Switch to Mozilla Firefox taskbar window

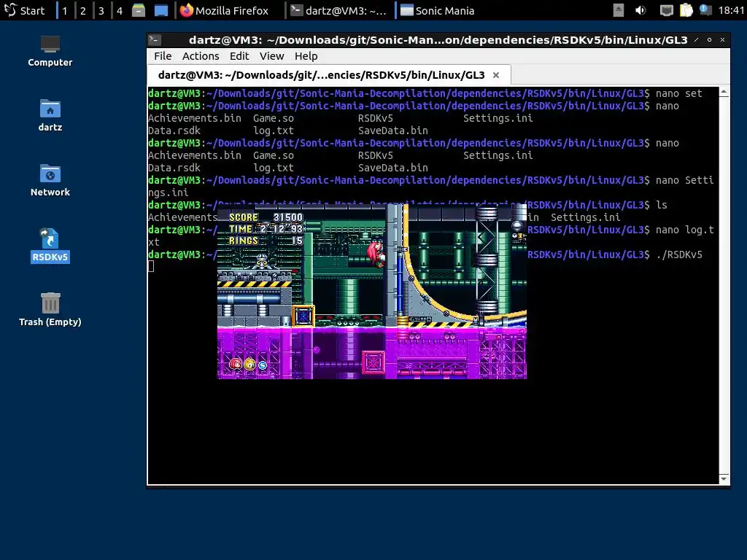[225, 10]
